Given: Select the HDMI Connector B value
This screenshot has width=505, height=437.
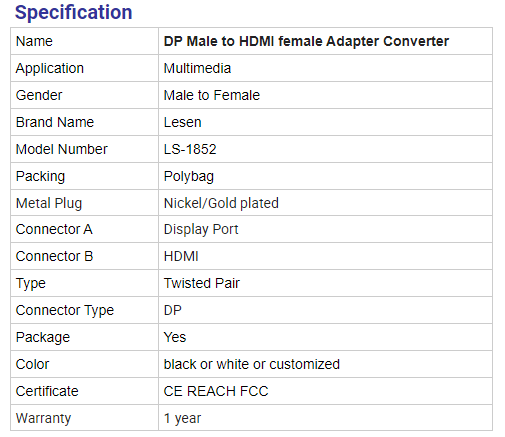Looking at the screenshot, I should click(181, 256).
